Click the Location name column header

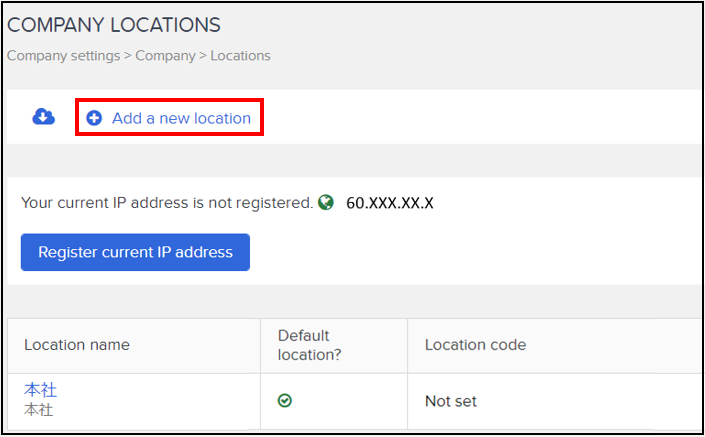pos(77,345)
